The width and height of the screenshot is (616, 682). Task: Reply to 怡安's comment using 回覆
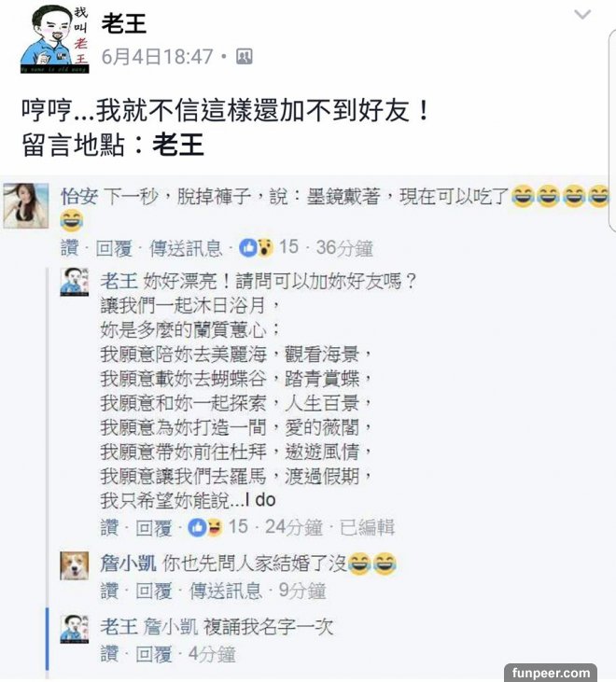click(x=114, y=248)
